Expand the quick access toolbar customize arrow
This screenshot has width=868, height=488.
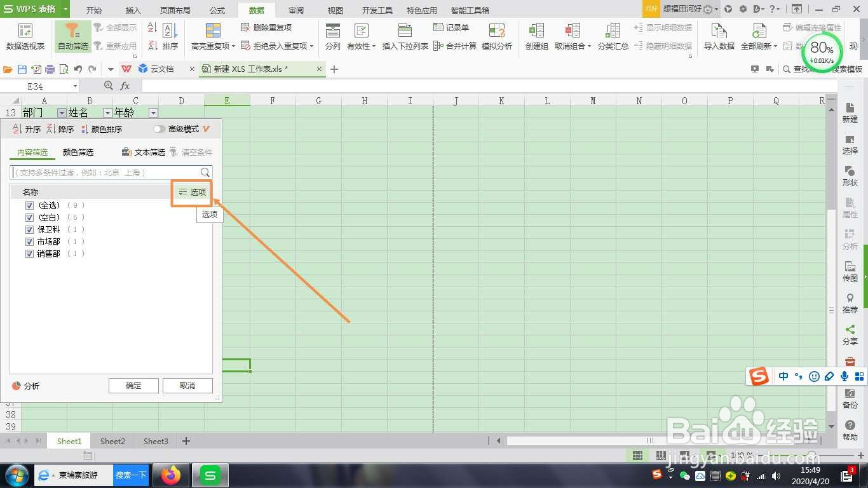(111, 69)
